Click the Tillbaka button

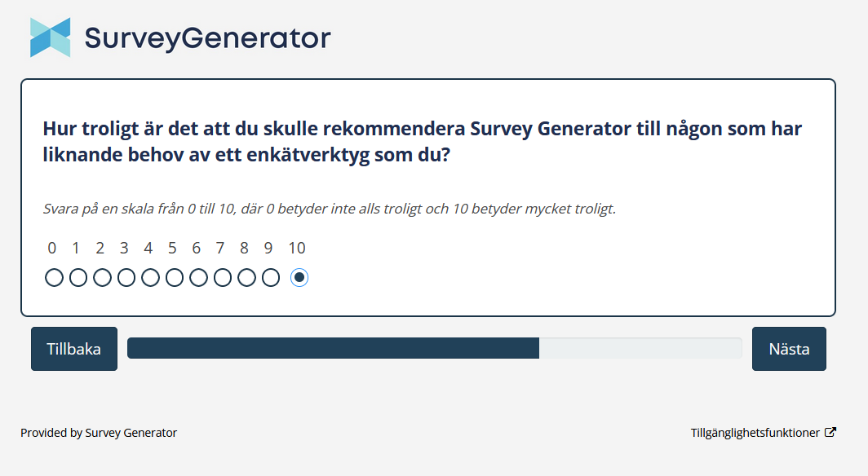(x=73, y=349)
